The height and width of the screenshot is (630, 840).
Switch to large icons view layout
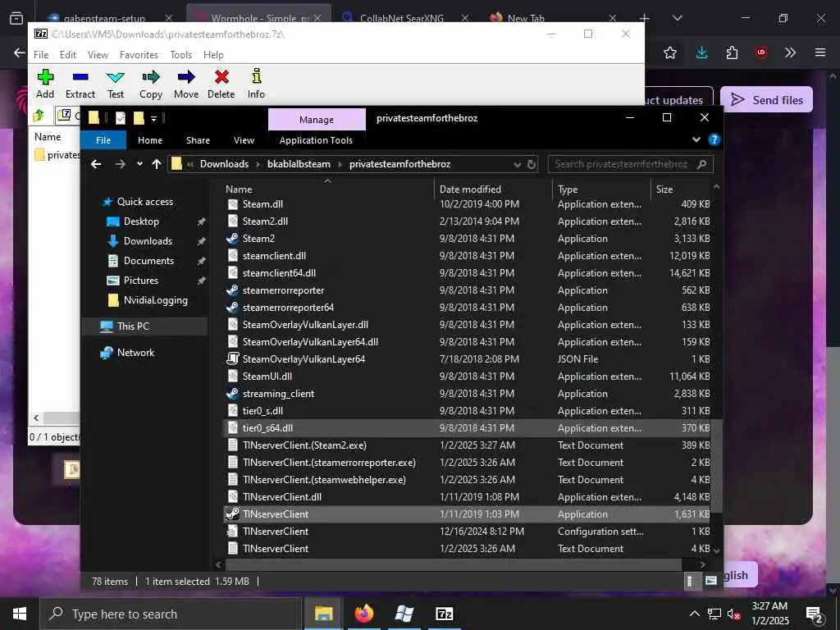coord(711,582)
